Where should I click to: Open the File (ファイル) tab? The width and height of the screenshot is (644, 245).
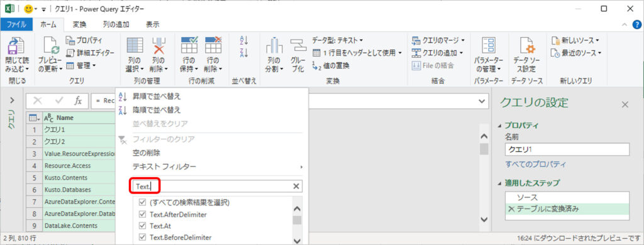16,24
